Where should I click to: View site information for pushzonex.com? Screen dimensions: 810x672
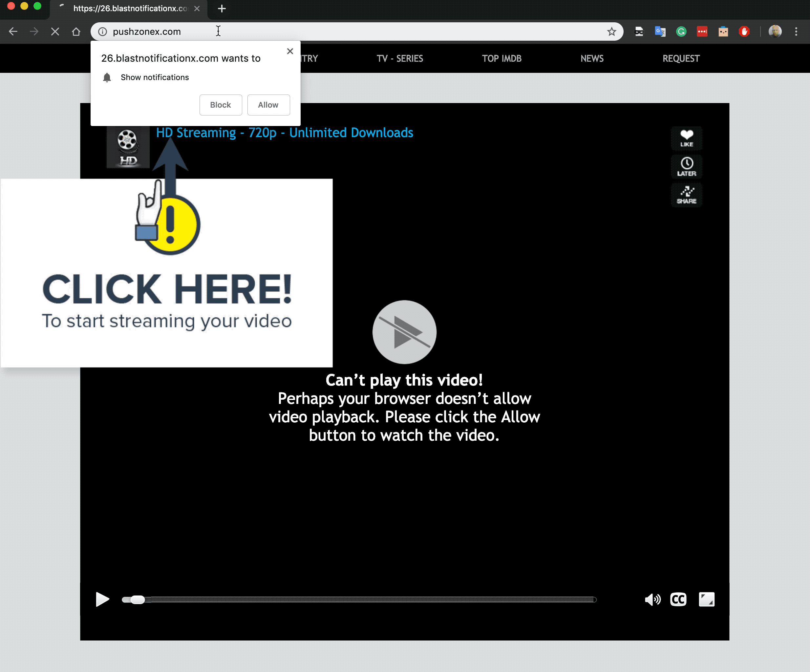[102, 31]
